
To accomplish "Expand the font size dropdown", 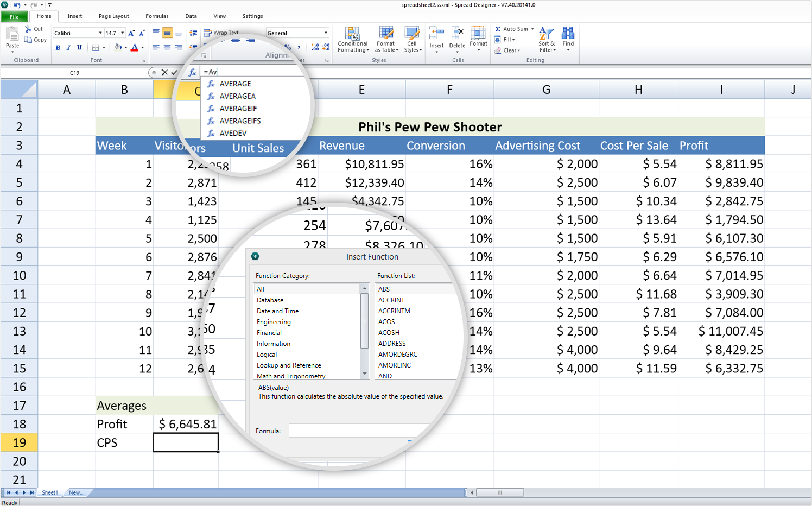I will coord(122,33).
